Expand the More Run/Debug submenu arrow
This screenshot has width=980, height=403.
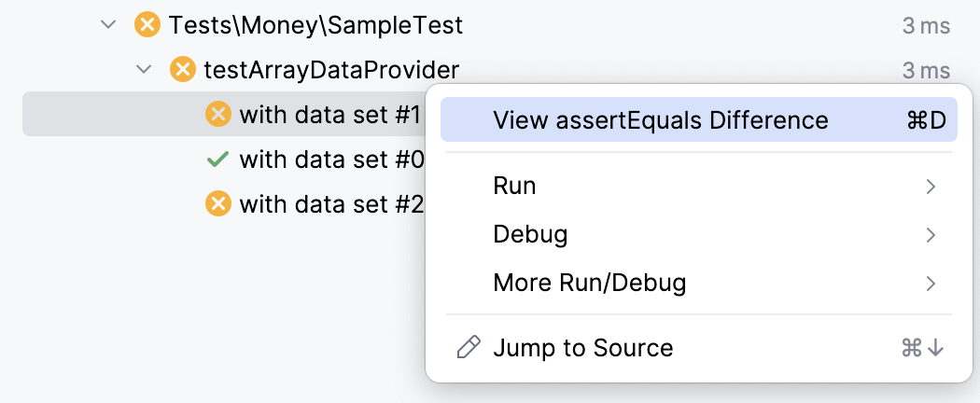click(x=930, y=282)
